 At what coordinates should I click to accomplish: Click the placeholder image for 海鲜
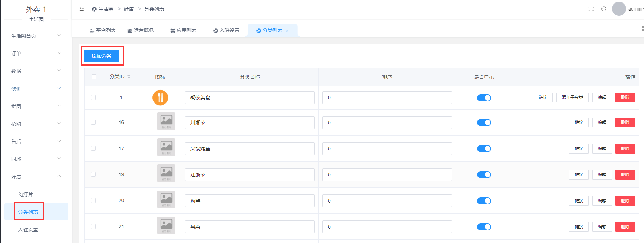click(x=166, y=199)
